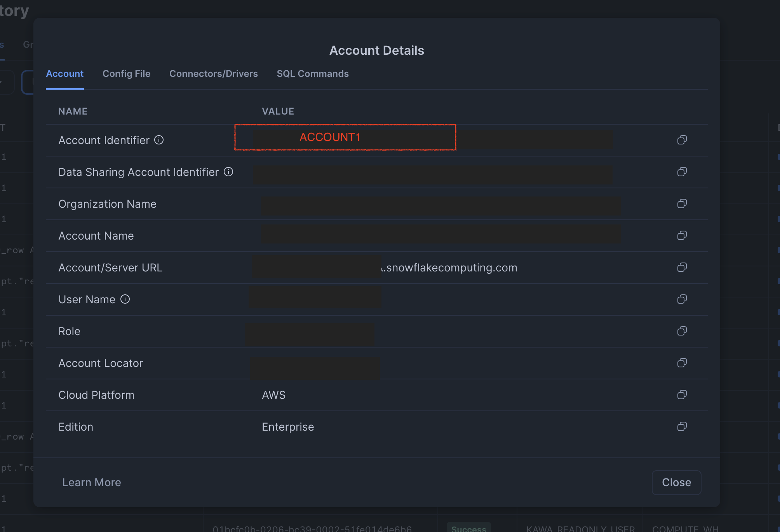The image size is (780, 532).
Task: Show info tooltip next to User Name
Action: click(125, 299)
